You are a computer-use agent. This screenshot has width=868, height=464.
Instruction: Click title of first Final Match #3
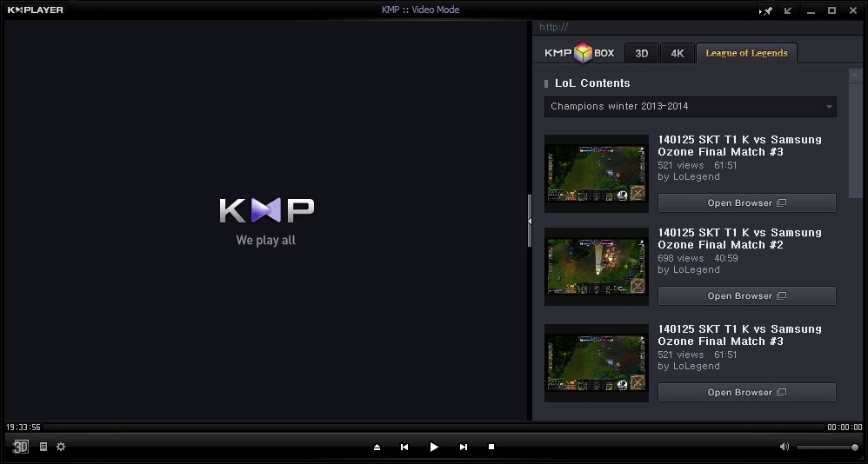coord(739,145)
